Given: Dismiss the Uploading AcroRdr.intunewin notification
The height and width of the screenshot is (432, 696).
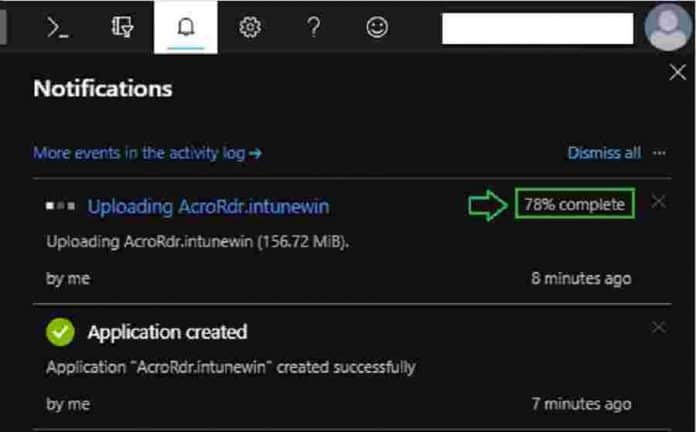Looking at the screenshot, I should [658, 202].
